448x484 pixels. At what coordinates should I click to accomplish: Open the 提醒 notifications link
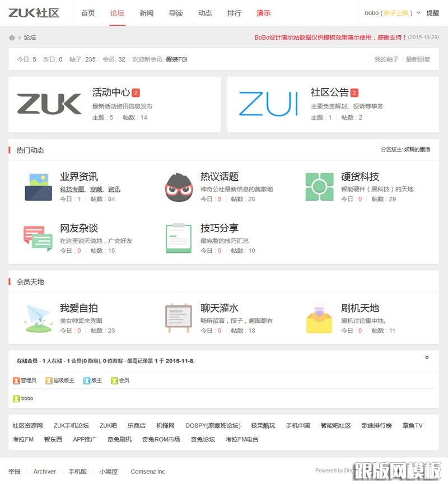click(434, 12)
